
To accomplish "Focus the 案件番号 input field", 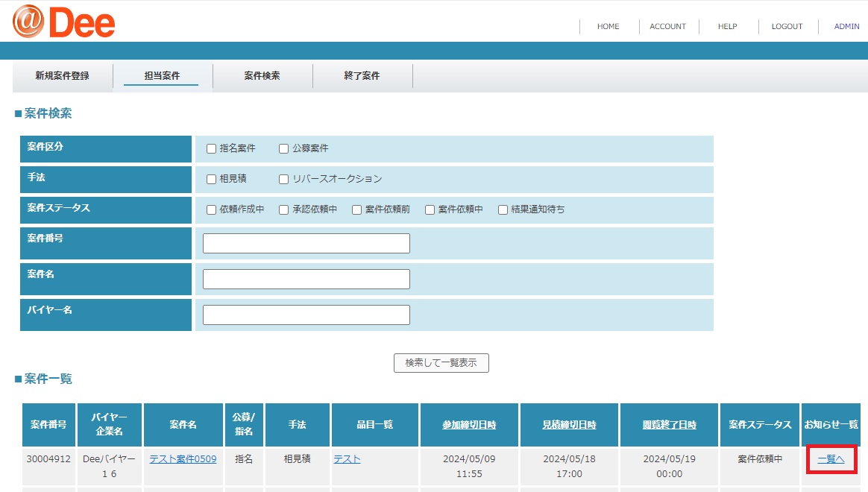I will (306, 243).
